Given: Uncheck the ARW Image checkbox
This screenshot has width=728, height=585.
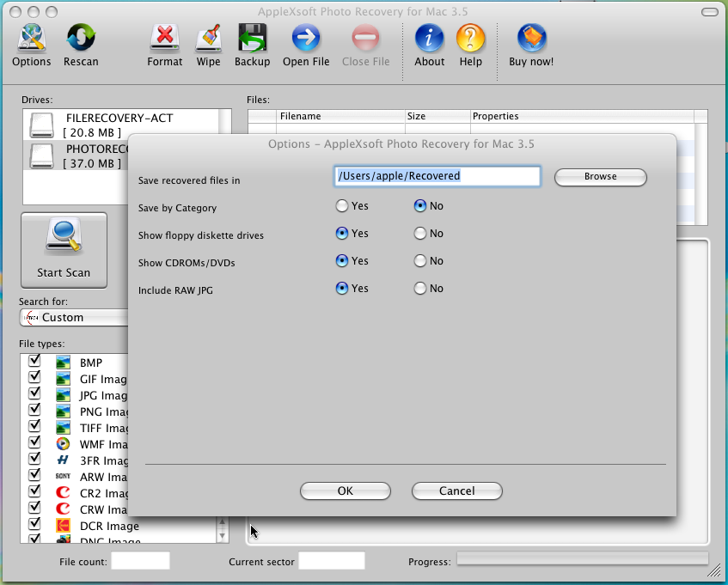Looking at the screenshot, I should pos(34,474).
